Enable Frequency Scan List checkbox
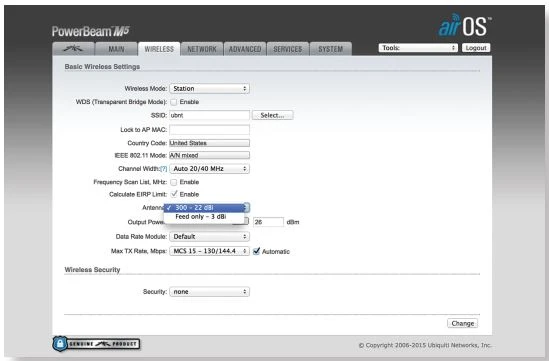The image size is (549, 361). tap(174, 182)
